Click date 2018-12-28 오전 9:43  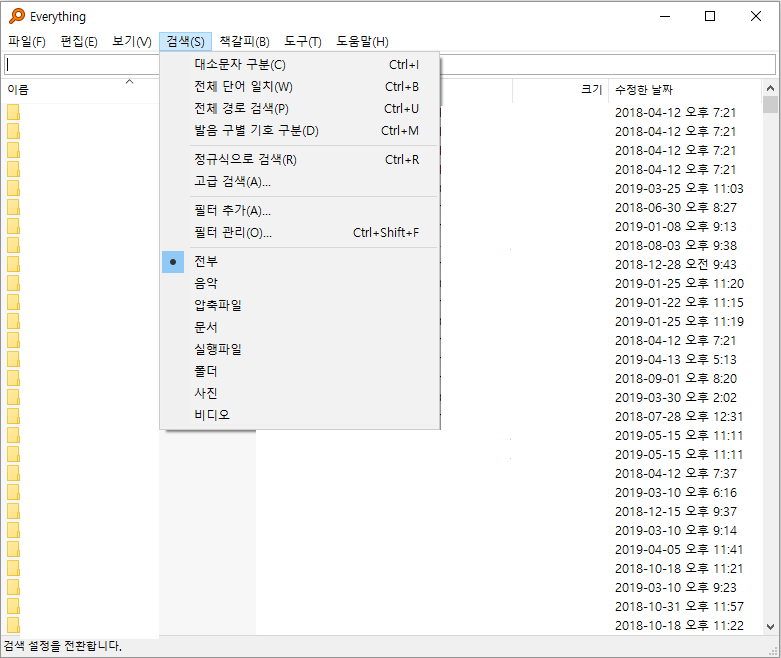(675, 264)
